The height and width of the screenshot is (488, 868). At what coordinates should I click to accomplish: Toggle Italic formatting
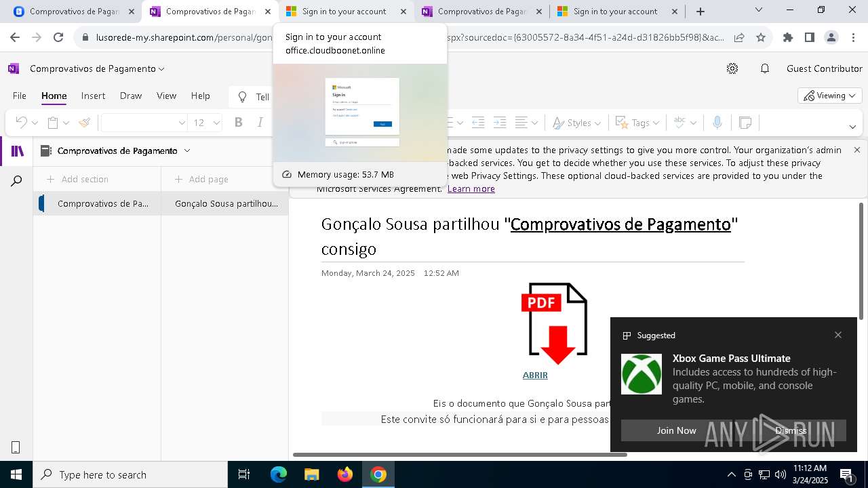pyautogui.click(x=260, y=123)
